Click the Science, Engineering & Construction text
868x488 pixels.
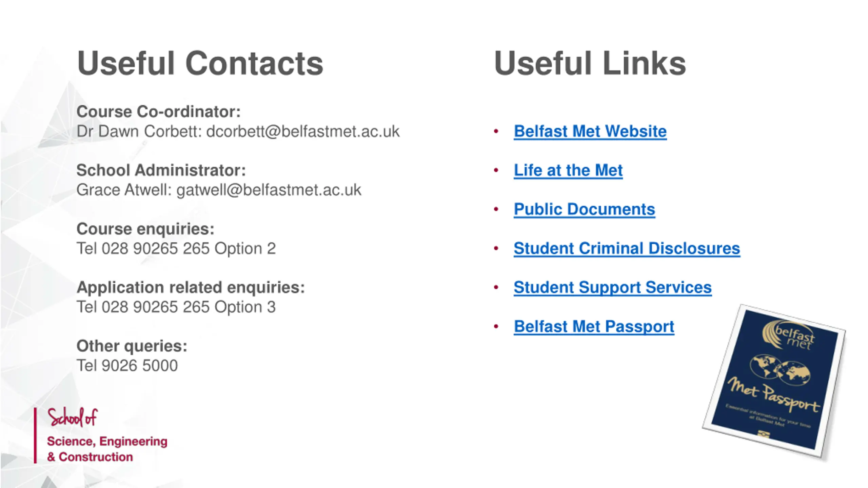point(107,449)
